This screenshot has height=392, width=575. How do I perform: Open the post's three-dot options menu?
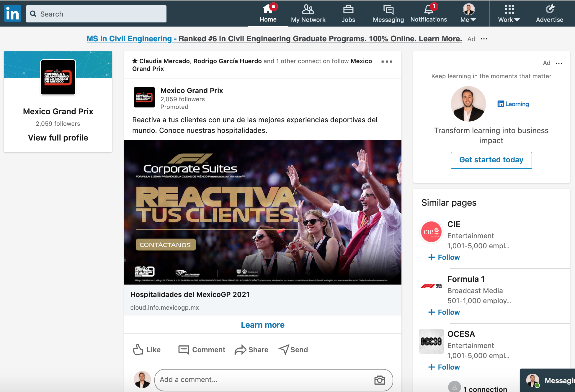(x=387, y=61)
